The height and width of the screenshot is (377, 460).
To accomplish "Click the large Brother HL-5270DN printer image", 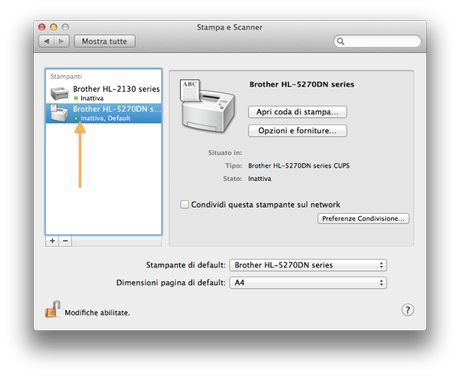I will [207, 105].
